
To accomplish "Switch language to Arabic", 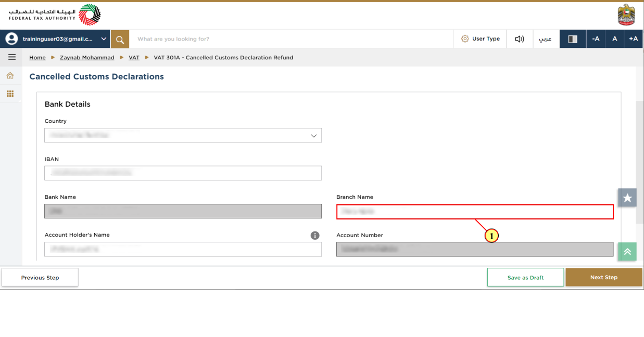I will click(x=545, y=39).
